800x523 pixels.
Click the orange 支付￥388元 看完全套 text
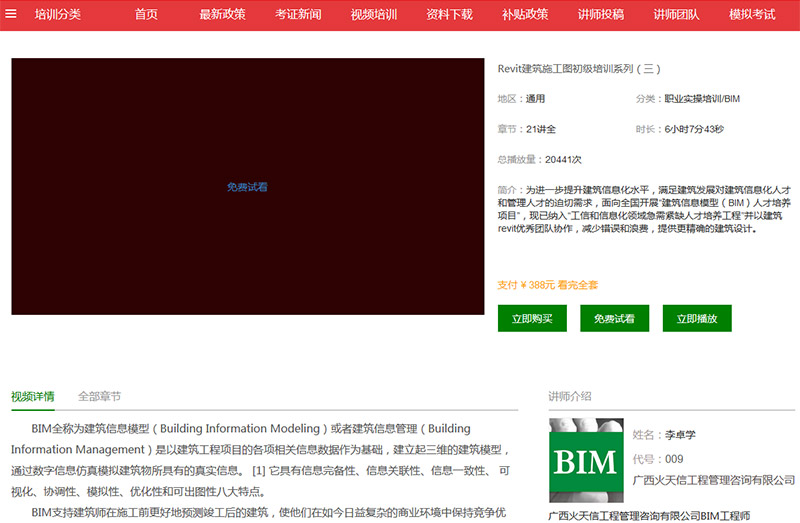[x=547, y=285]
